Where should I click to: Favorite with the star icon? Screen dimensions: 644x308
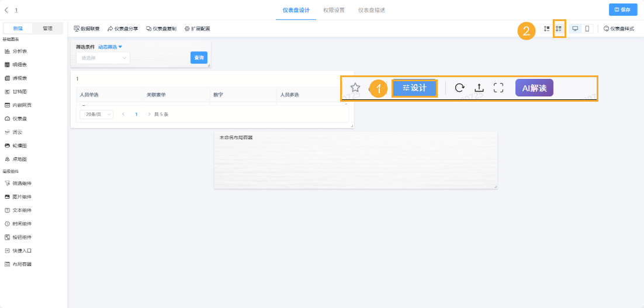355,88
